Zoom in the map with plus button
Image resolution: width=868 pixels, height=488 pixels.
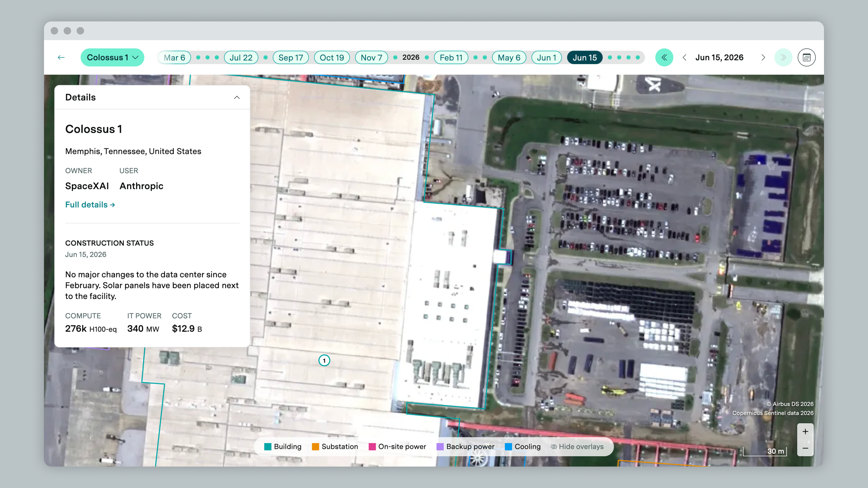point(805,431)
